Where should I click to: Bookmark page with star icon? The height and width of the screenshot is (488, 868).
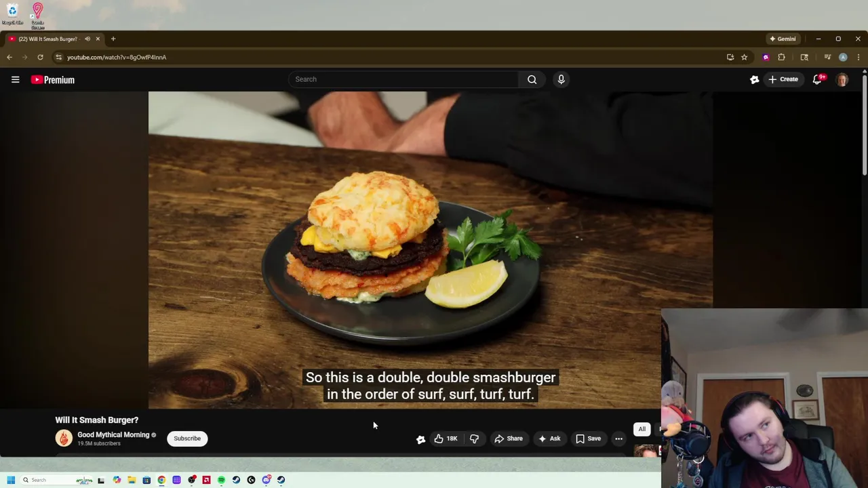coord(744,57)
